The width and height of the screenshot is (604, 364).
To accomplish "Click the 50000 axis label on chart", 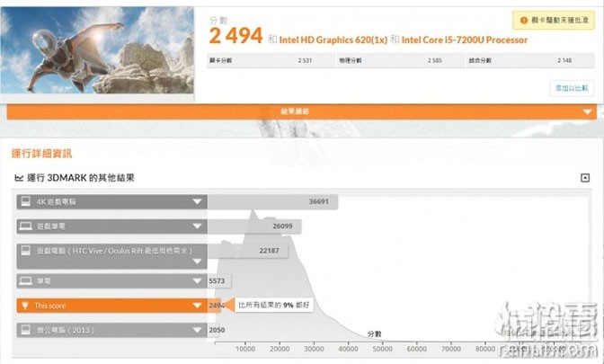I will pyautogui.click(x=382, y=349).
